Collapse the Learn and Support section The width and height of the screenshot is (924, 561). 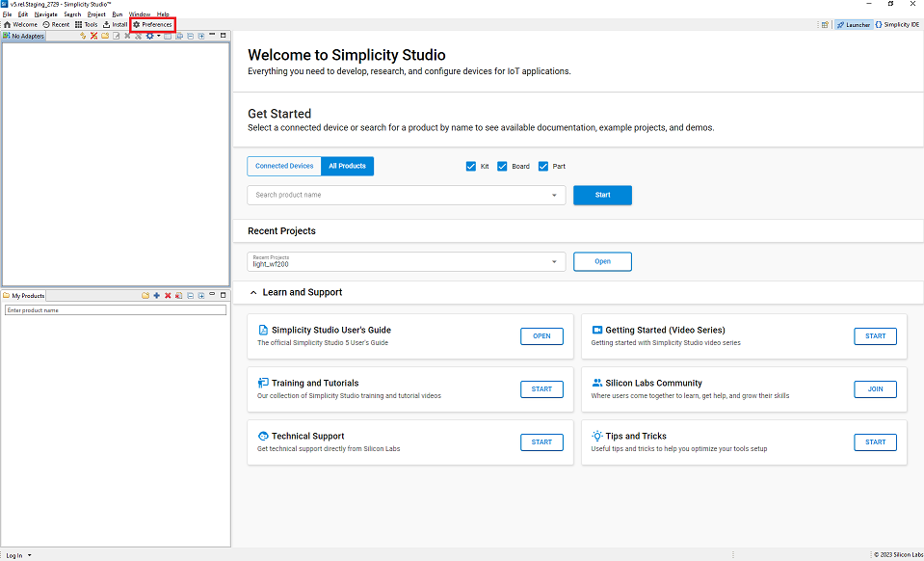pyautogui.click(x=253, y=292)
